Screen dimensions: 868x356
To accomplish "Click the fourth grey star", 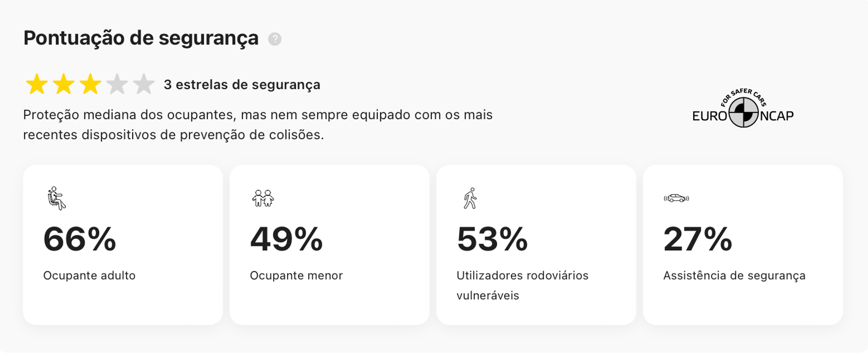I will (117, 84).
